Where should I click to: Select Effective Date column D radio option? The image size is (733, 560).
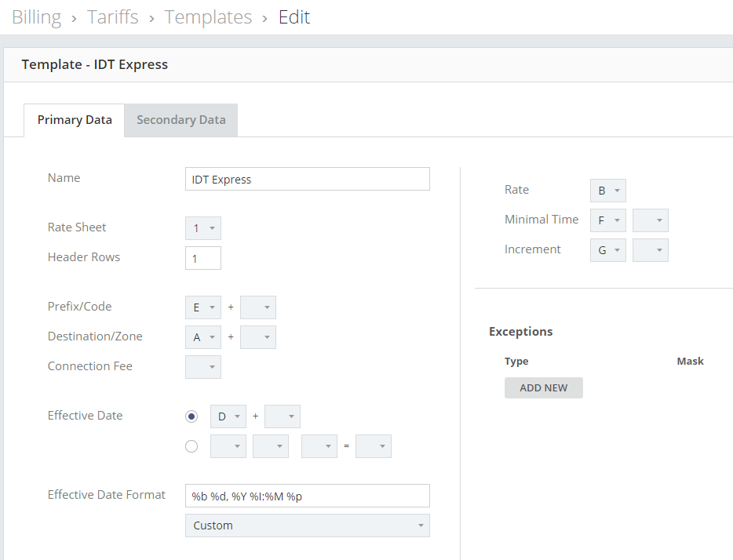tap(191, 416)
